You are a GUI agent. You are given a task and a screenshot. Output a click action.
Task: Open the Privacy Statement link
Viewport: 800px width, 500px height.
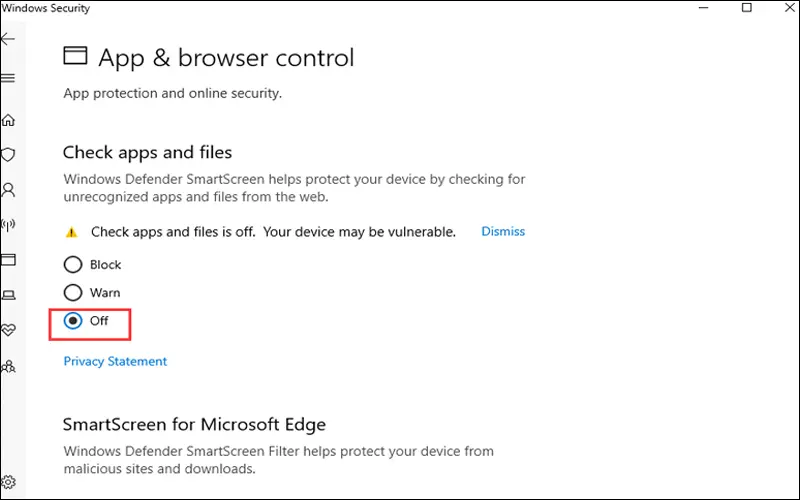point(115,361)
